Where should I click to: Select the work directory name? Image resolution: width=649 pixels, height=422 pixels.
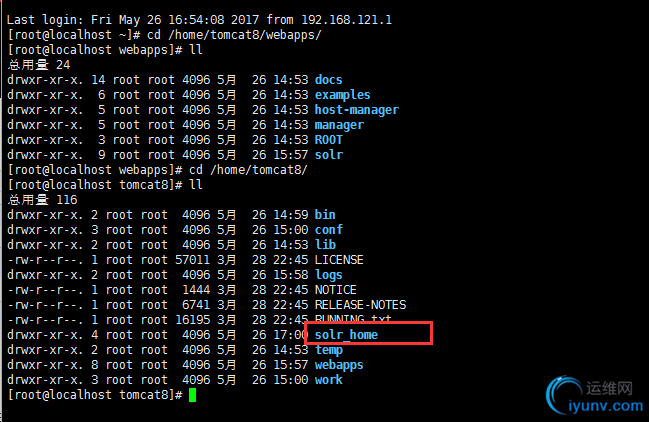328,380
